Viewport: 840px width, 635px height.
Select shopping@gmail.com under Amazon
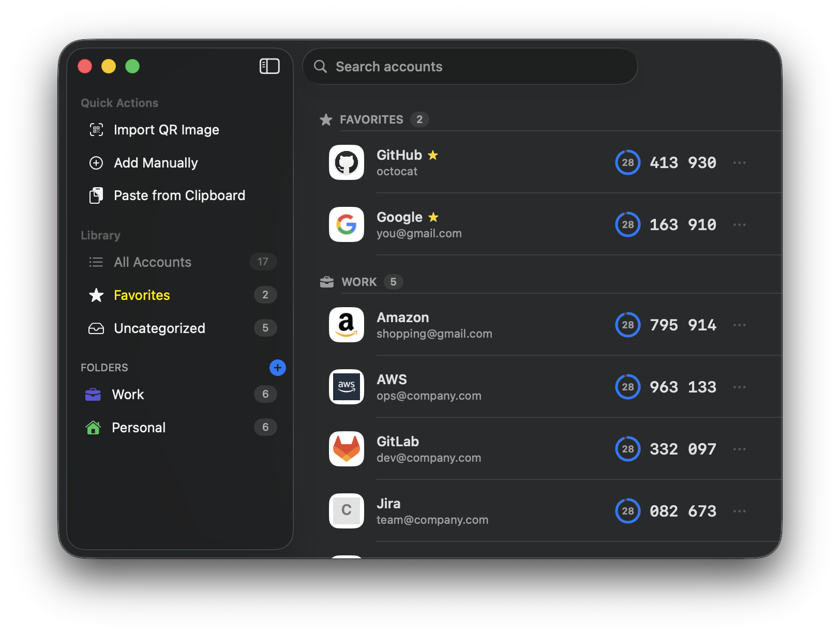[434, 334]
